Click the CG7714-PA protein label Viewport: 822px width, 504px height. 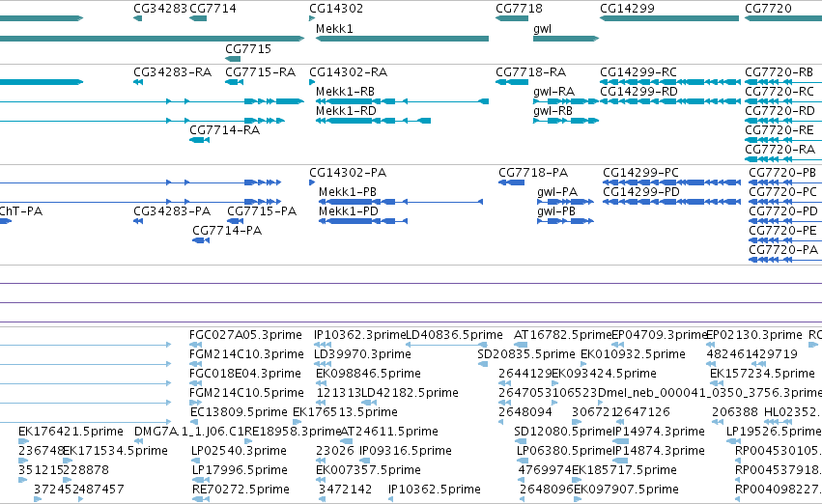point(227,231)
